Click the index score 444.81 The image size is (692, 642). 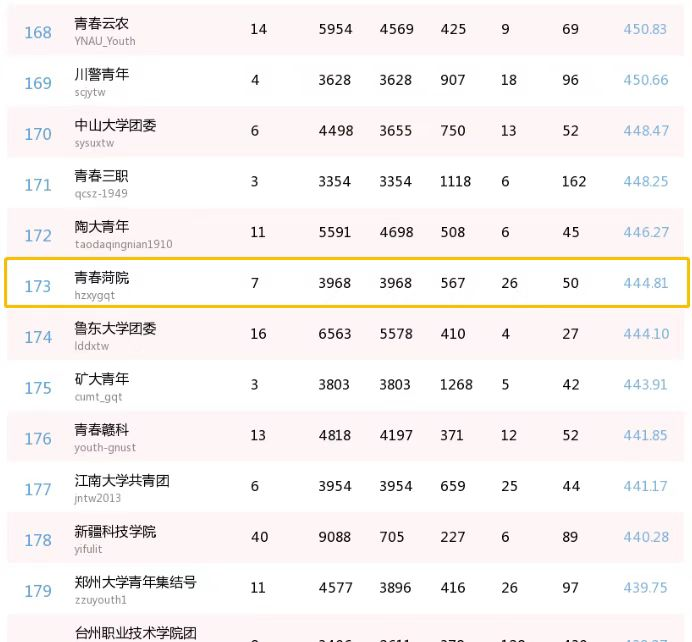645,283
